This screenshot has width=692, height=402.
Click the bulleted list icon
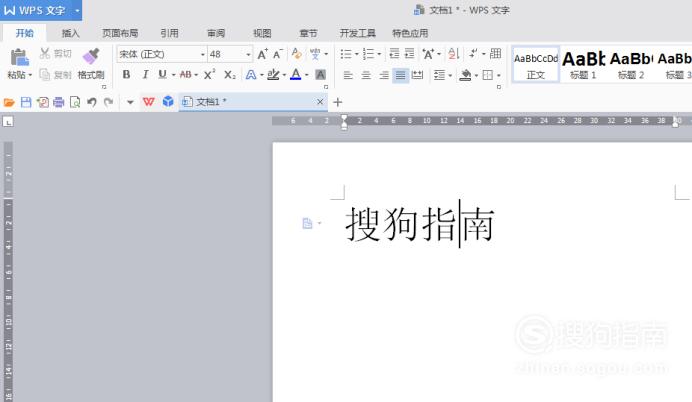coord(346,54)
